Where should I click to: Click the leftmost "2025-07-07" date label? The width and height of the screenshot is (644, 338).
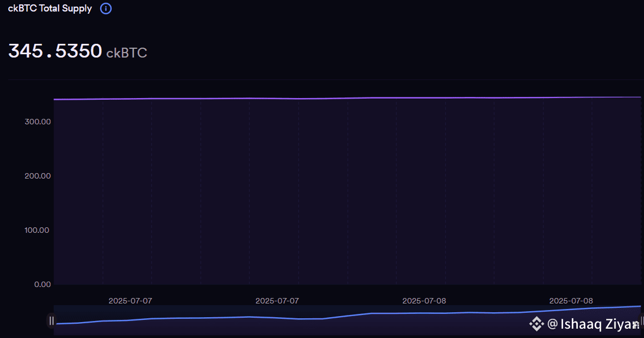tap(130, 301)
